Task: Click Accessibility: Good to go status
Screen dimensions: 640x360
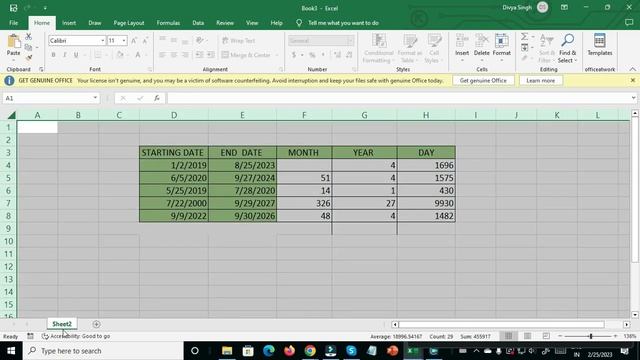Action: 76,336
